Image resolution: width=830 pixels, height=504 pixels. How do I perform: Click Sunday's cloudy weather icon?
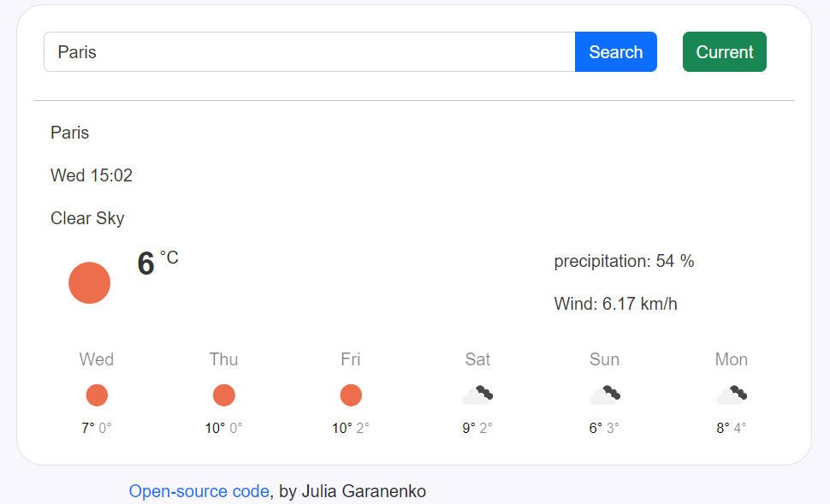tap(604, 394)
